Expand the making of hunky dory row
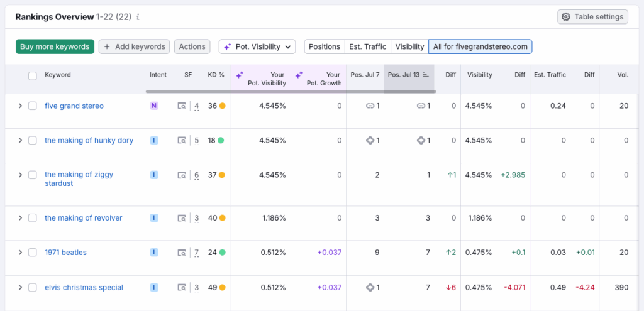 pos(19,140)
